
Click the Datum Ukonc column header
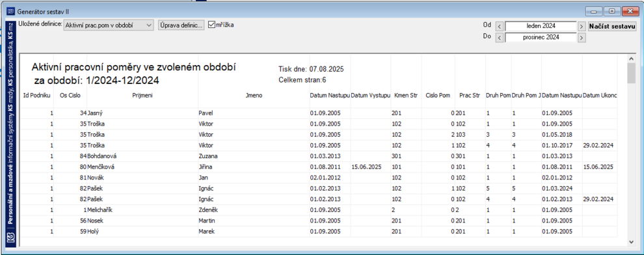[x=600, y=96]
